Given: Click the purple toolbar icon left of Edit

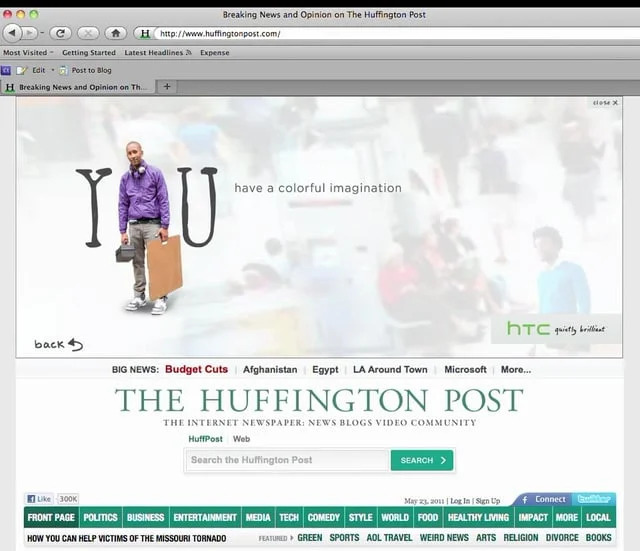Looking at the screenshot, I should (6, 70).
